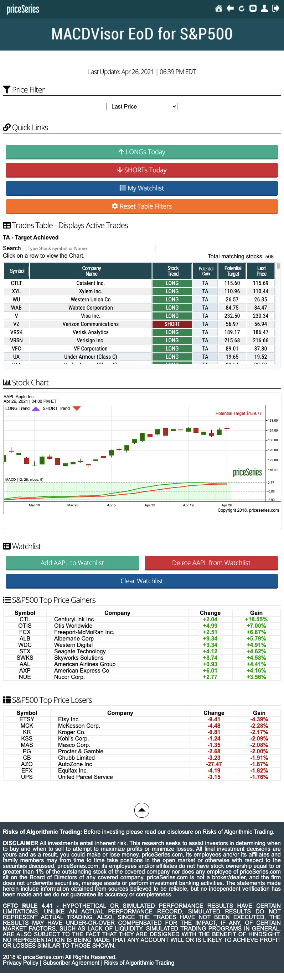Click AutoZone Inc in Top Losers
The width and height of the screenshot is (284, 980).
(x=75, y=764)
